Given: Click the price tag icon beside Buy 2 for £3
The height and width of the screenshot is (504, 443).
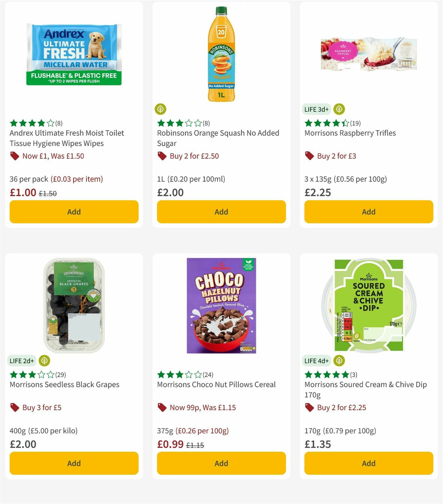Looking at the screenshot, I should 309,156.
